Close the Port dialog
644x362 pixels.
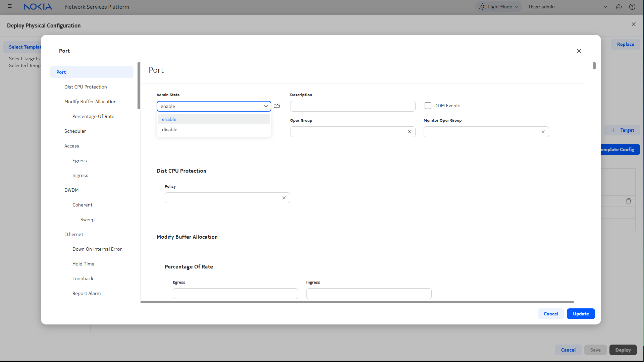click(x=579, y=51)
